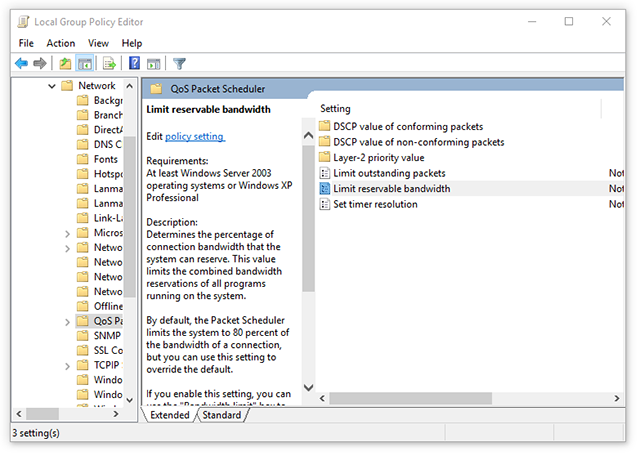This screenshot has height=456, width=640.
Task: Expand the TCPIP folder in the tree
Action: pos(67,366)
